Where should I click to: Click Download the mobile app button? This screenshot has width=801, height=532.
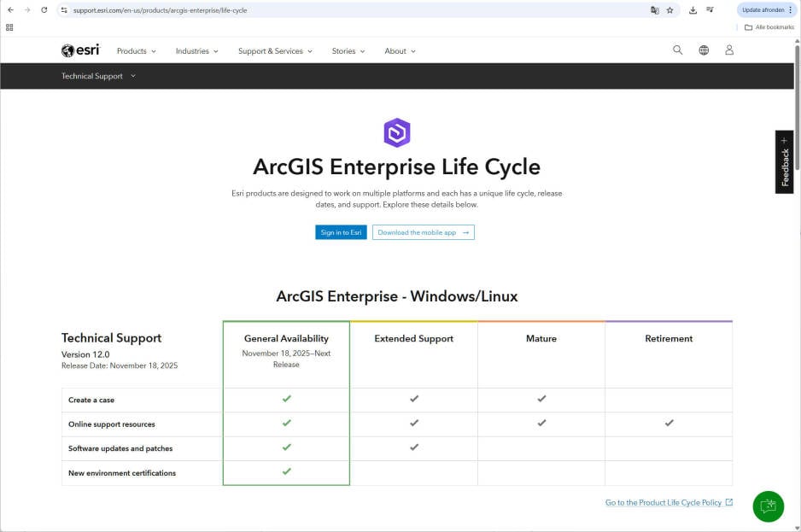click(423, 232)
